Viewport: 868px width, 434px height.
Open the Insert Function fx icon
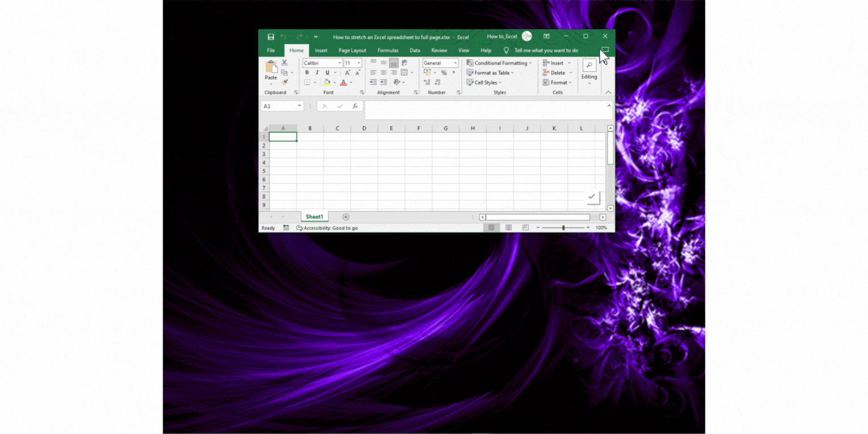(355, 106)
